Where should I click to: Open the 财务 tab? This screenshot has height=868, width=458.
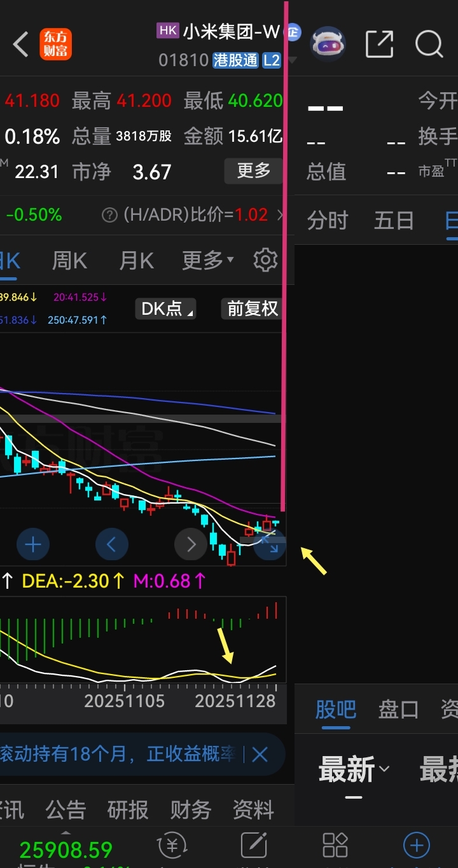click(190, 810)
